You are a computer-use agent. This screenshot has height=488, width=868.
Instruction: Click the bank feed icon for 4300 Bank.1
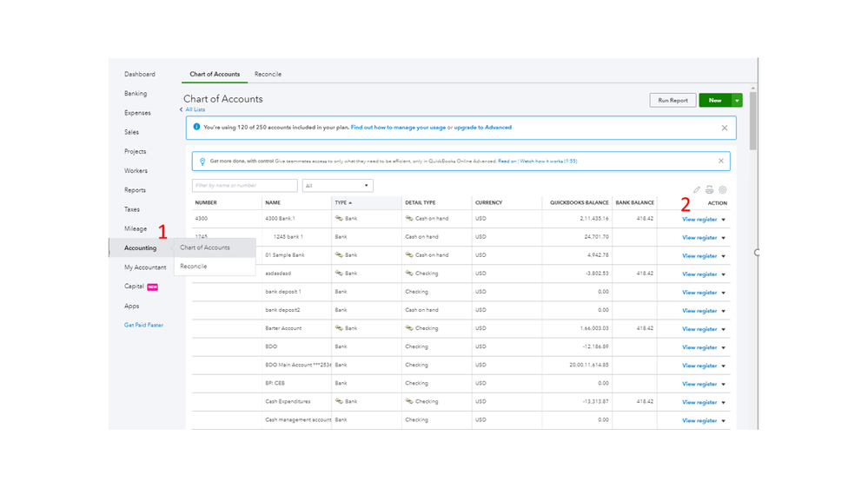339,219
